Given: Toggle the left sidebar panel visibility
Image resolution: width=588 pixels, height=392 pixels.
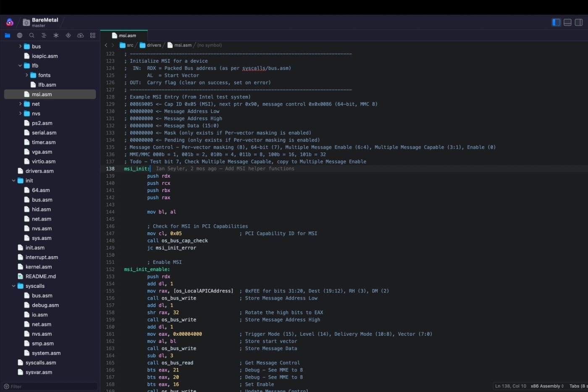Looking at the screenshot, I should point(556,22).
